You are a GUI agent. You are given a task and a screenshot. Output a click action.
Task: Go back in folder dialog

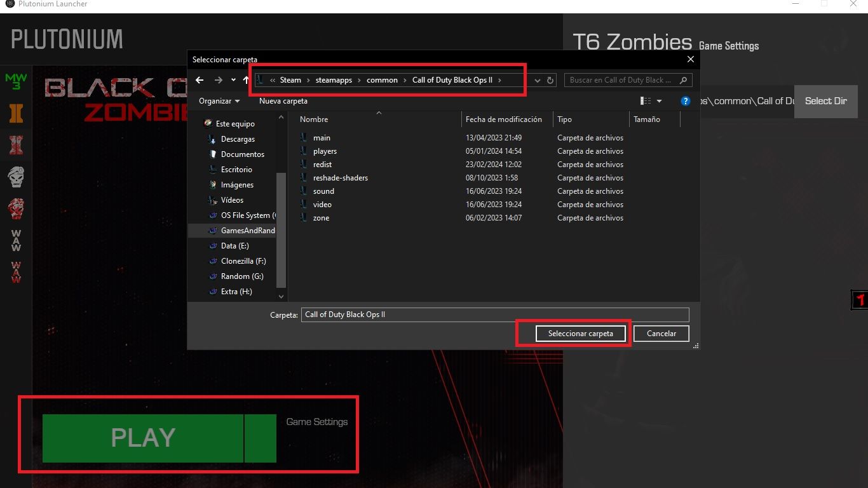200,80
